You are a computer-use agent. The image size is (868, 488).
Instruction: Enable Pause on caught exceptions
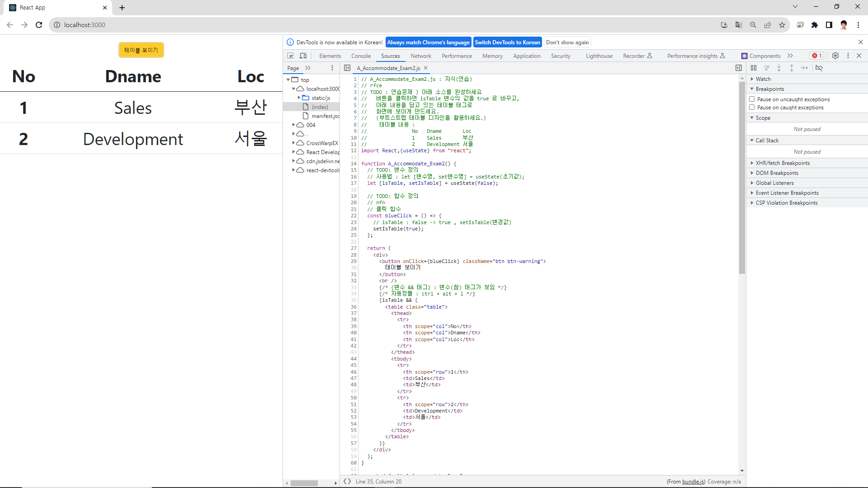(752, 107)
